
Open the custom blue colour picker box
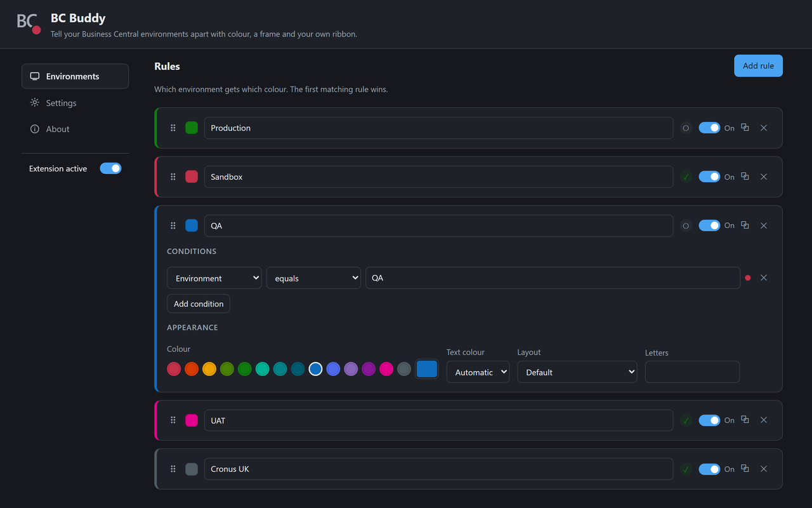point(427,369)
